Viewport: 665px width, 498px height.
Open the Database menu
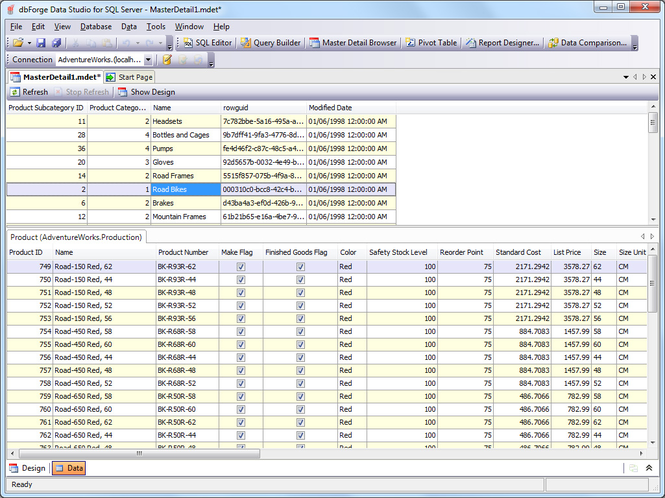[96, 27]
